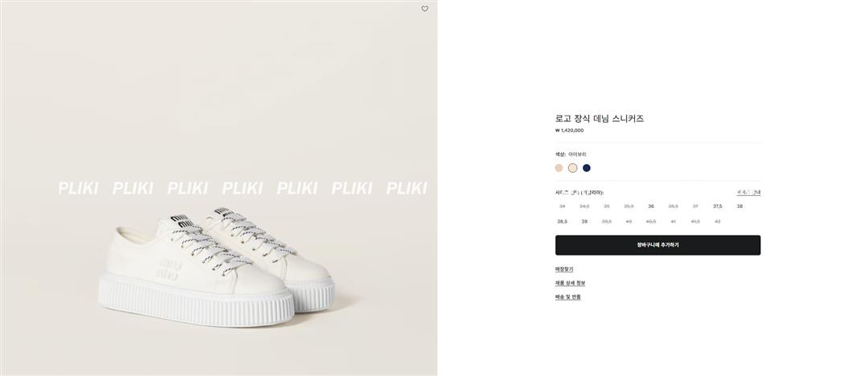This screenshot has height=376, width=868.
Task: Choose size 38
Action: [739, 206]
